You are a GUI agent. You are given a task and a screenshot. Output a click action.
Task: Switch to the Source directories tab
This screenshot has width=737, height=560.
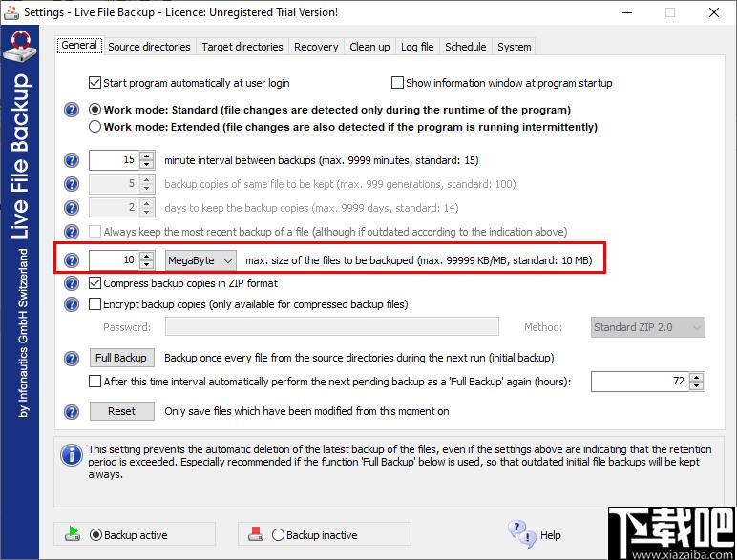click(149, 47)
